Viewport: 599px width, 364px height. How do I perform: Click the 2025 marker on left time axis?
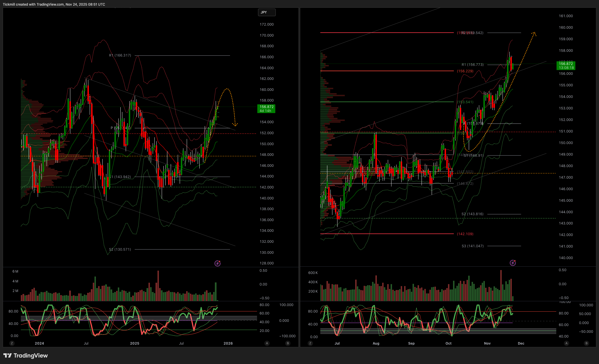tap(135, 343)
